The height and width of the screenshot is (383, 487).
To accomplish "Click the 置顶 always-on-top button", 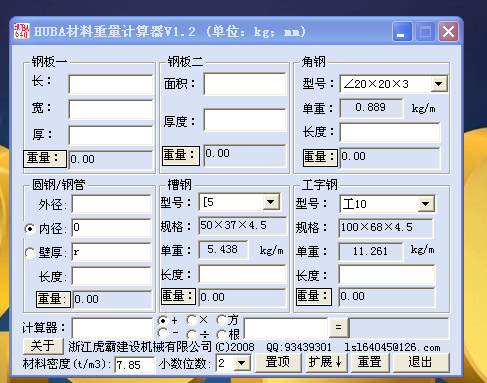I will 278,362.
